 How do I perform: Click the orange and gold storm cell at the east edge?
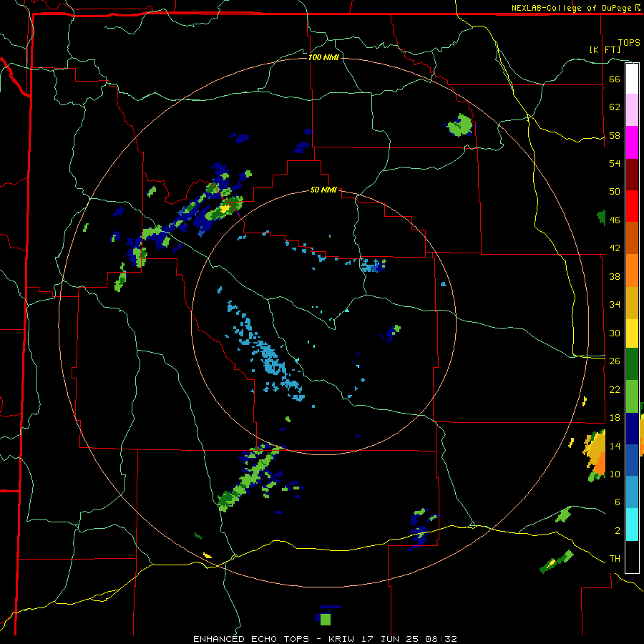pos(596,454)
